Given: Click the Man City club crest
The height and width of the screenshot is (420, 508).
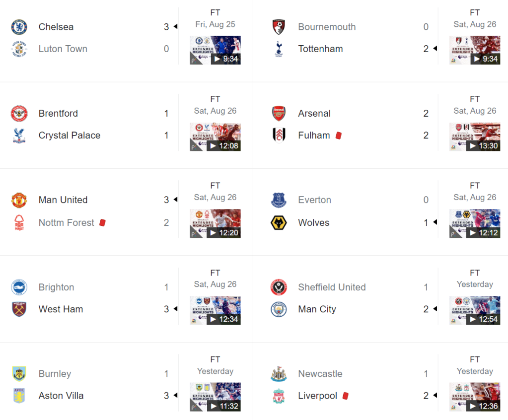Looking at the screenshot, I should point(279,309).
